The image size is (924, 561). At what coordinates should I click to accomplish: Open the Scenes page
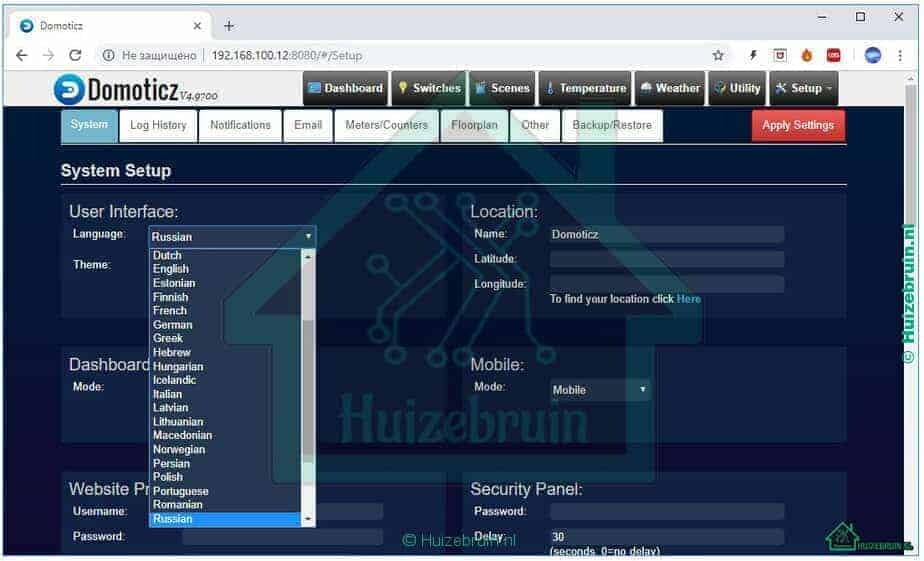pyautogui.click(x=503, y=88)
